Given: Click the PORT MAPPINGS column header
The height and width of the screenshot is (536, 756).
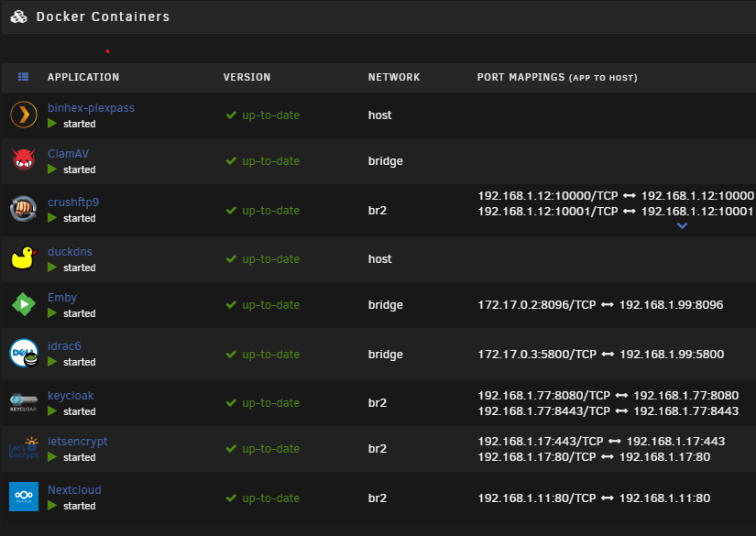Looking at the screenshot, I should 557,77.
